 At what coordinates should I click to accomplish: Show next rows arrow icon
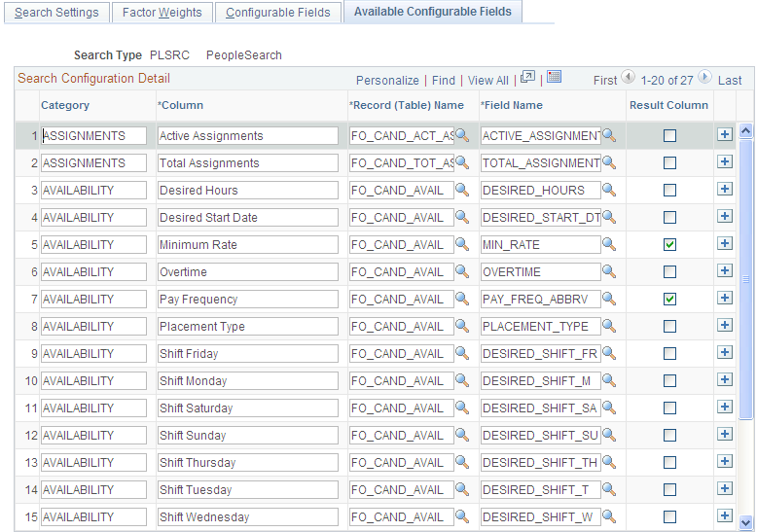[x=704, y=77]
